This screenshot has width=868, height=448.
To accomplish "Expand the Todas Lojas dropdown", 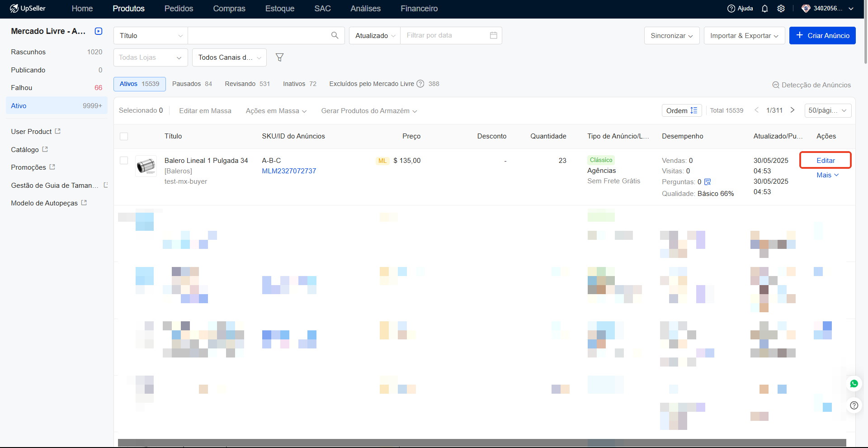I will 150,57.
